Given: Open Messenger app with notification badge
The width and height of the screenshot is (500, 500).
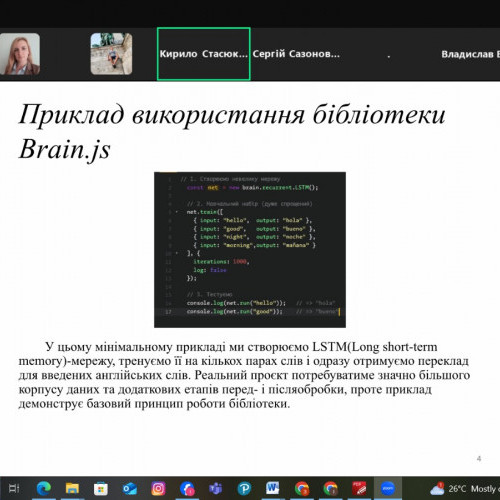Looking at the screenshot, I should pos(187,489).
